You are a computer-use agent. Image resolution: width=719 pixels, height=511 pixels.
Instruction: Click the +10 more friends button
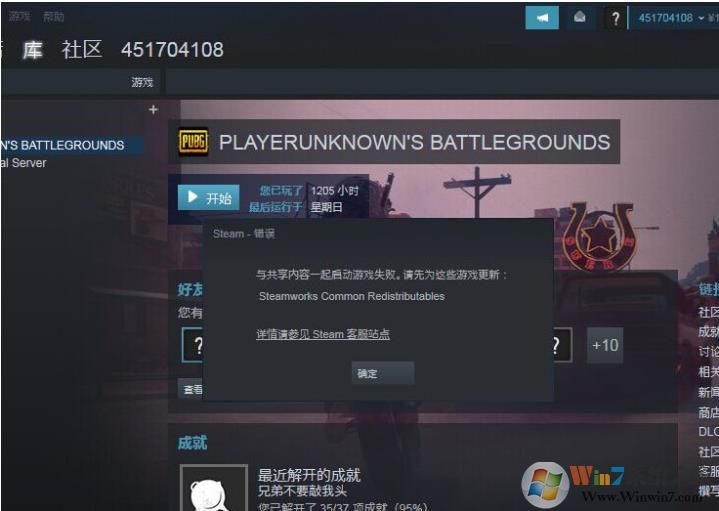point(605,345)
